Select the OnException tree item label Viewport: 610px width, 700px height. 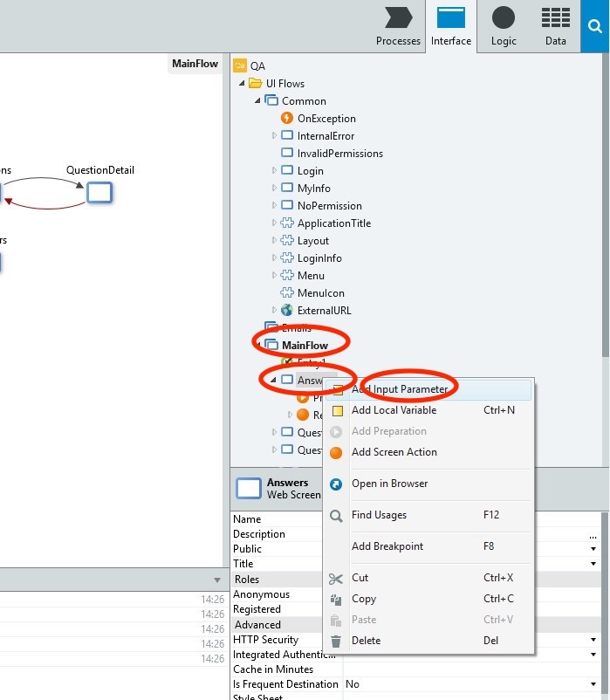[x=326, y=119]
